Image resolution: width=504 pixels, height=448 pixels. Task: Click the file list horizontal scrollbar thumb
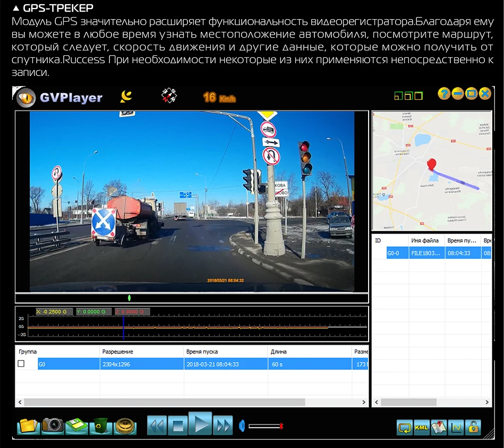[x=408, y=402]
